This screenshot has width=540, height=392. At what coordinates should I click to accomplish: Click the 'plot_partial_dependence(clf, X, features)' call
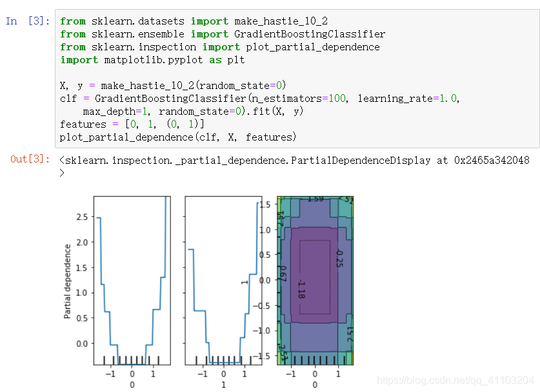point(177,137)
